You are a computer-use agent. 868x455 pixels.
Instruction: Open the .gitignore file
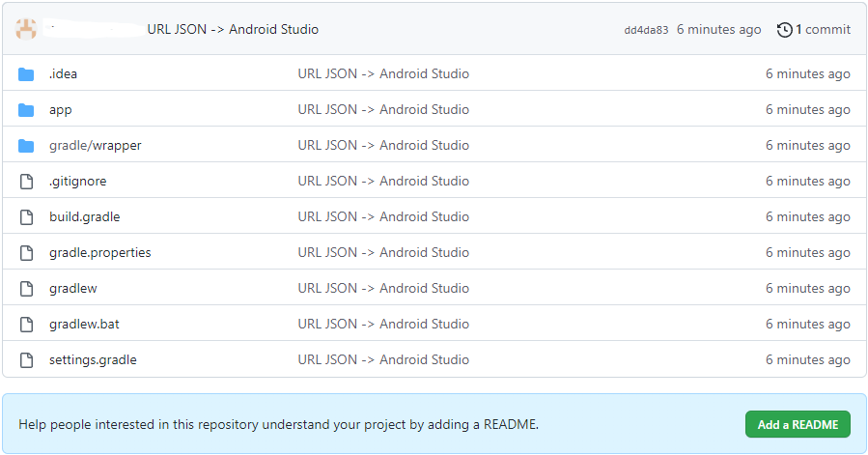tap(77, 182)
